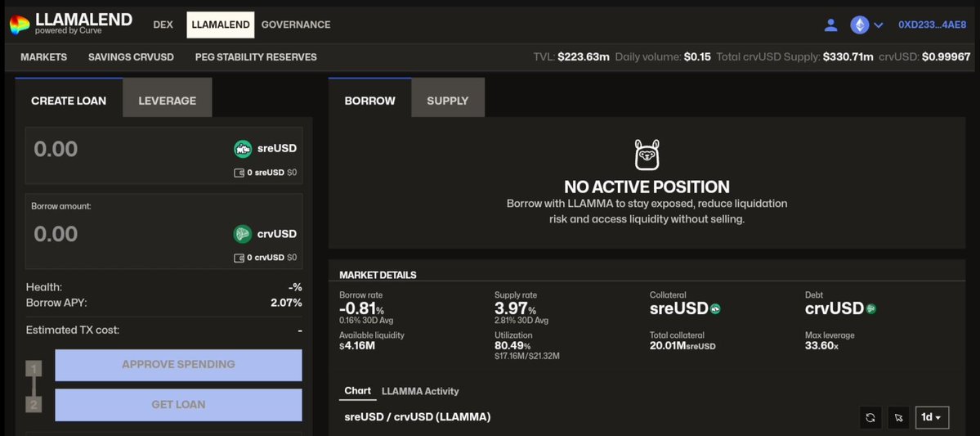The width and height of the screenshot is (980, 436).
Task: Open the LLAMMA Activity tab
Action: point(420,392)
